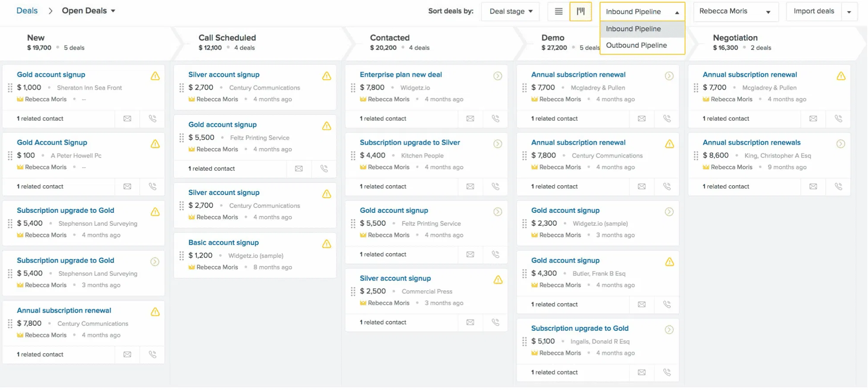
Task: Click warning icon on Silver account signup $2,500 card
Action: (x=498, y=280)
